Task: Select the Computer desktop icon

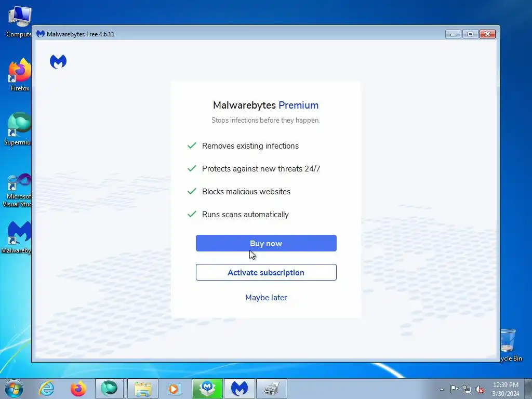Action: pos(19,22)
